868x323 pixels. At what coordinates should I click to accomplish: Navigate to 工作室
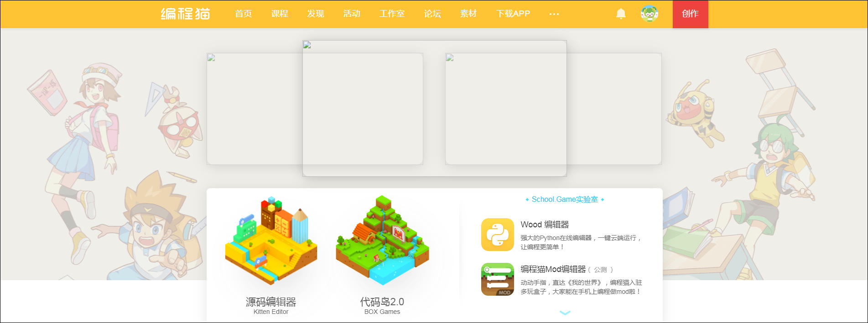[392, 14]
